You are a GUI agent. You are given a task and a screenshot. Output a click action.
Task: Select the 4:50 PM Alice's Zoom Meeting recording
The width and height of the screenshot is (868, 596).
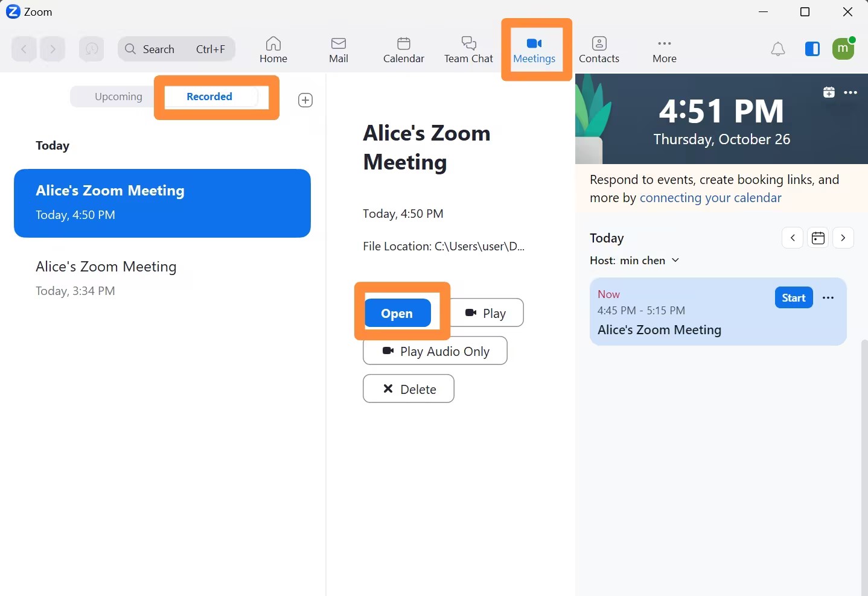click(162, 203)
